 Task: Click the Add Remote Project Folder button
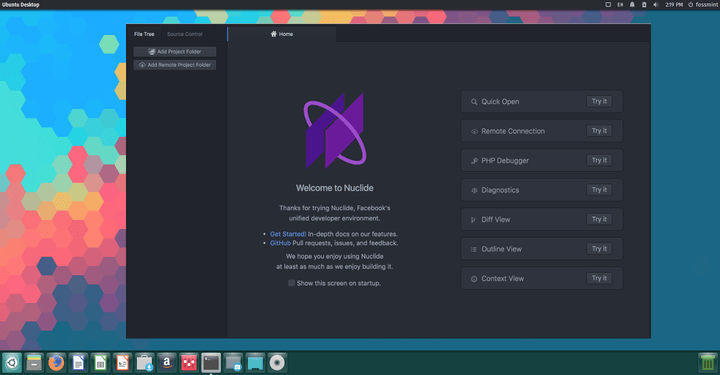coord(175,65)
